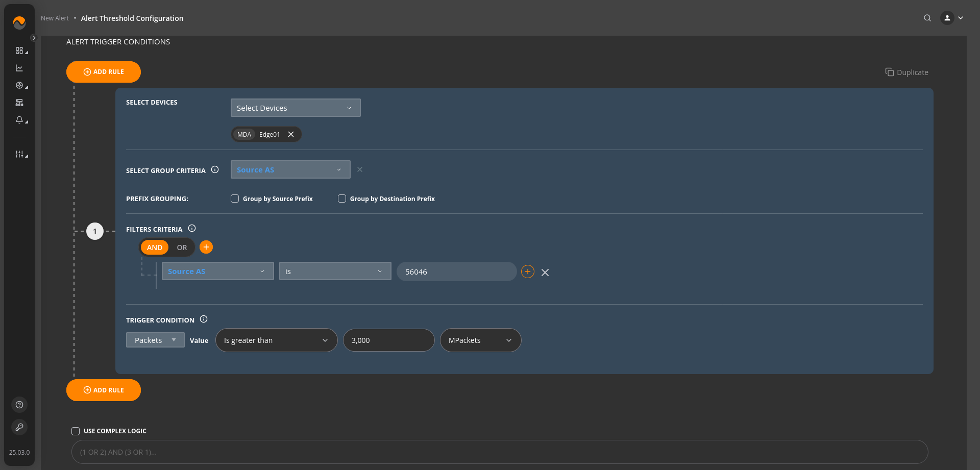The width and height of the screenshot is (980, 470).
Task: Click the key icon in sidebar
Action: [19, 427]
